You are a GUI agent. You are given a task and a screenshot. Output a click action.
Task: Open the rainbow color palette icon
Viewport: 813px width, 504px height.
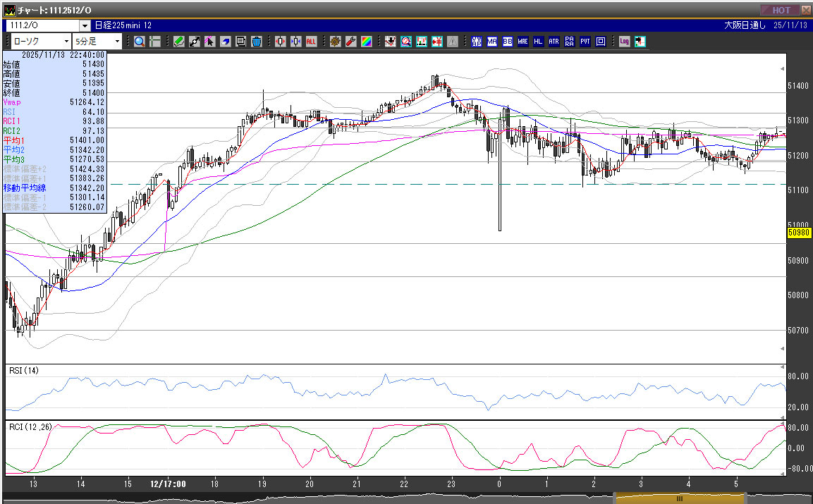click(x=366, y=42)
